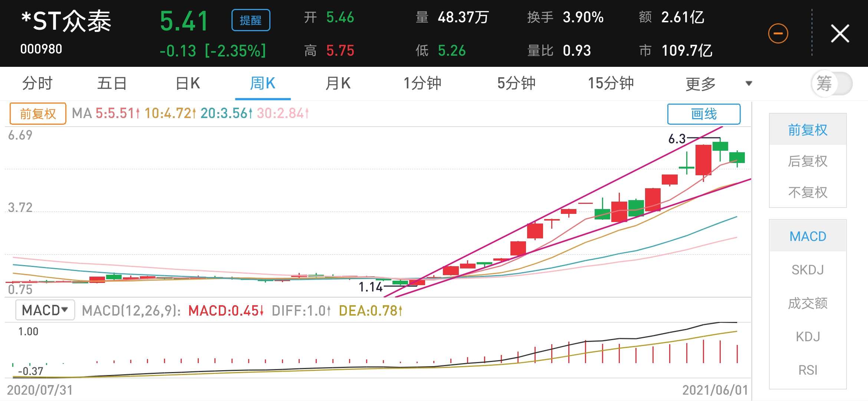The width and height of the screenshot is (868, 401).
Task: Click the MA 10:4.72 value
Action: click(x=170, y=113)
